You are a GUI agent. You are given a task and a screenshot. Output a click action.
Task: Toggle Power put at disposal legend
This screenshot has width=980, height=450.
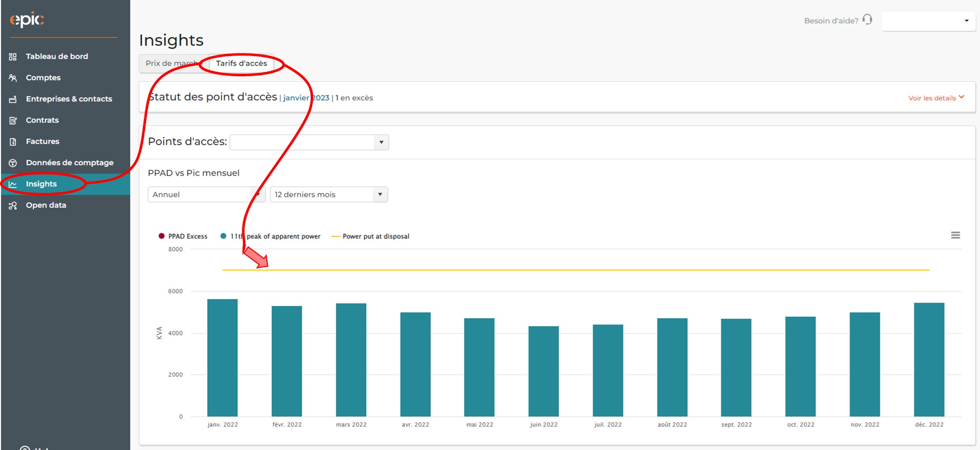370,236
